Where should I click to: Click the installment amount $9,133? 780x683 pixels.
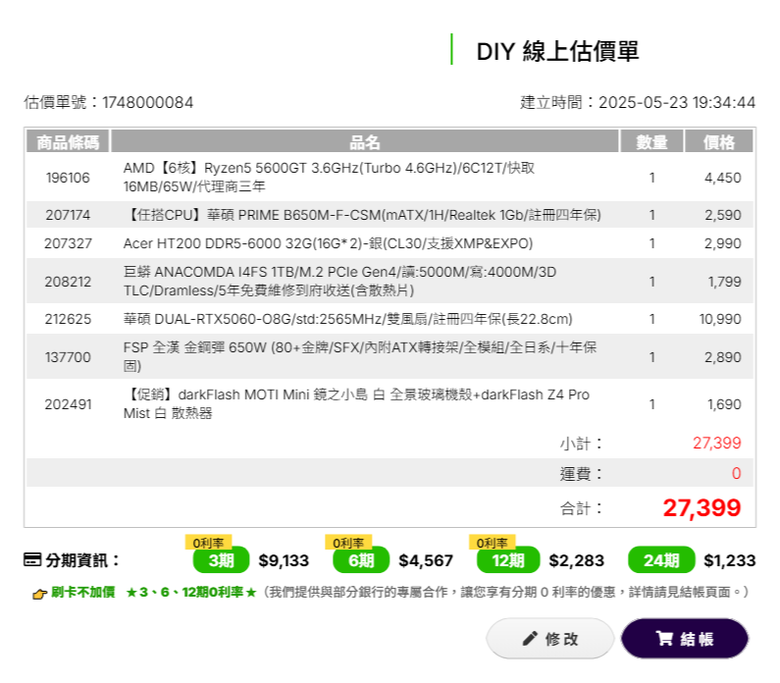click(x=284, y=561)
